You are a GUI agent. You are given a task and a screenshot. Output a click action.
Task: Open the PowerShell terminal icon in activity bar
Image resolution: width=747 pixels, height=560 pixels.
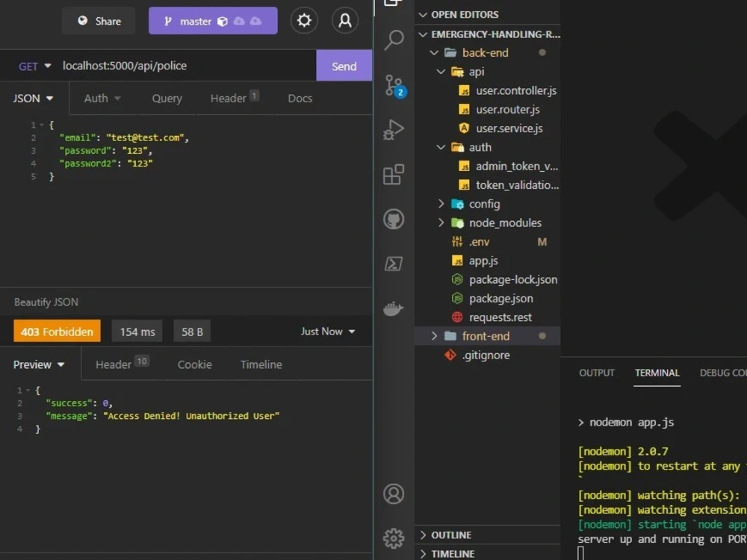click(x=394, y=264)
